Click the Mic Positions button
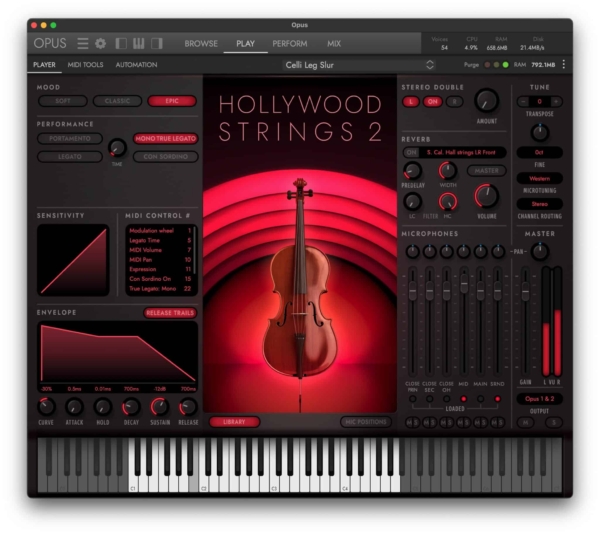Image resolution: width=600 pixels, height=534 pixels. coord(366,422)
